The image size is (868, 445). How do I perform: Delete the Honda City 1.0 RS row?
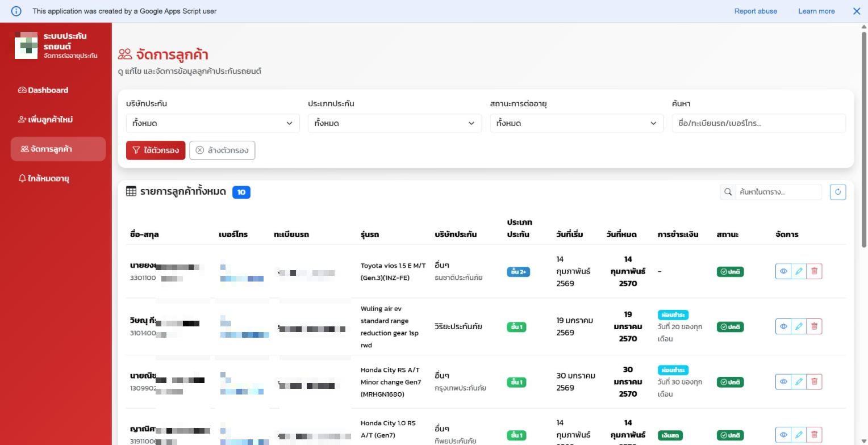tap(814, 435)
